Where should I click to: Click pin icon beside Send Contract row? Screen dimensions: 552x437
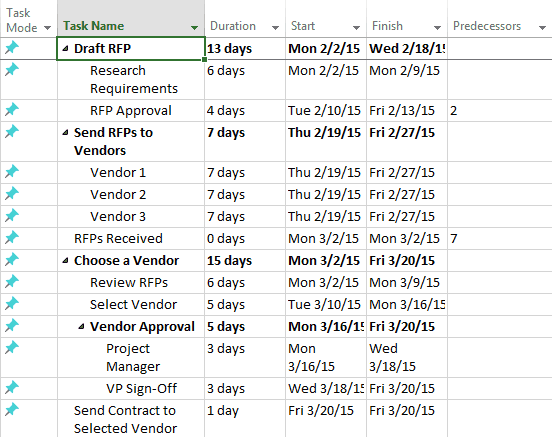[12, 409]
